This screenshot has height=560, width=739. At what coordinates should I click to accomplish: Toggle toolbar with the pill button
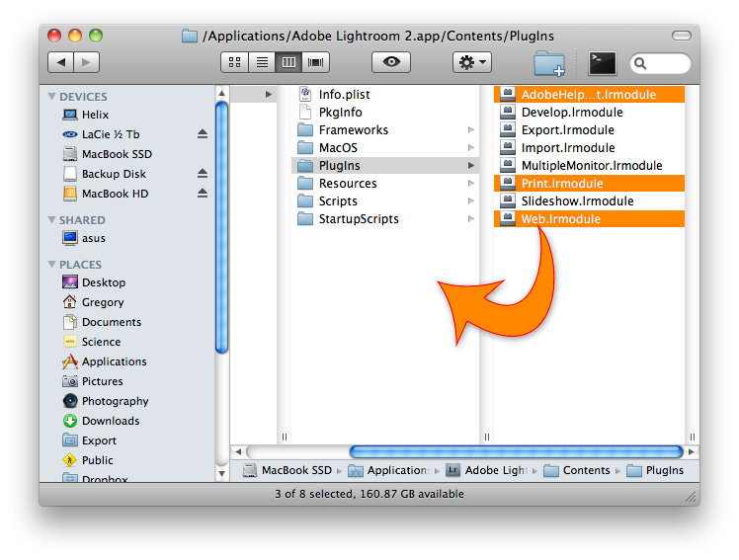pos(682,36)
